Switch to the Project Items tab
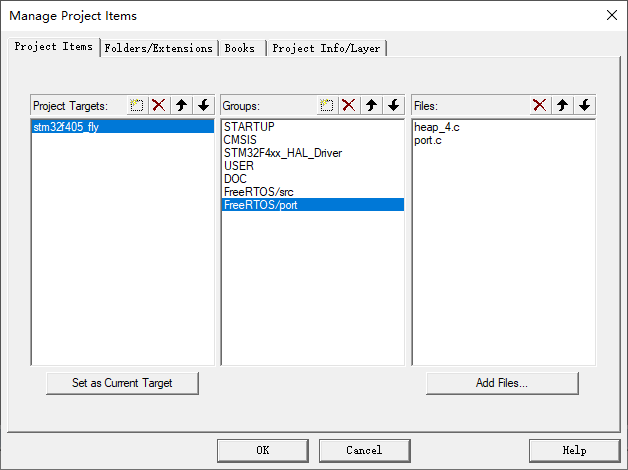628x470 pixels. tap(54, 47)
